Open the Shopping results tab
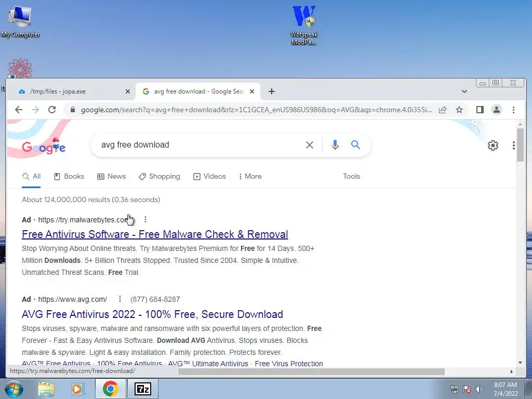The height and width of the screenshot is (399, 532). [159, 177]
